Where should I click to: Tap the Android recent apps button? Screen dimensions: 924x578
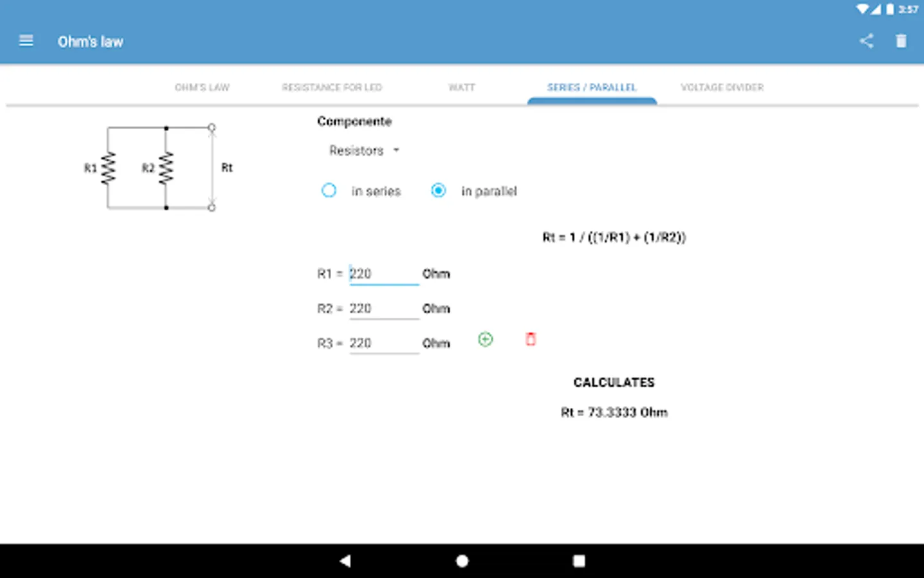point(579,561)
